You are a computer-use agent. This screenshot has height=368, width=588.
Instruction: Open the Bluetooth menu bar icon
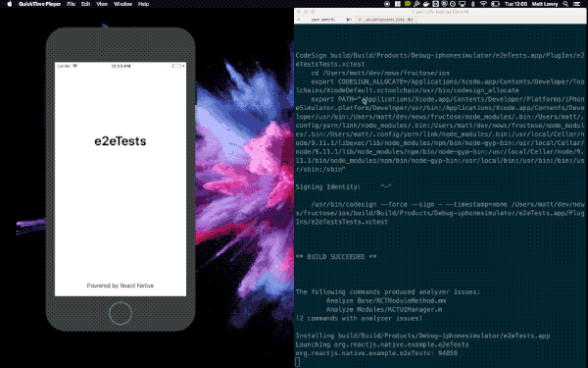(x=473, y=4)
